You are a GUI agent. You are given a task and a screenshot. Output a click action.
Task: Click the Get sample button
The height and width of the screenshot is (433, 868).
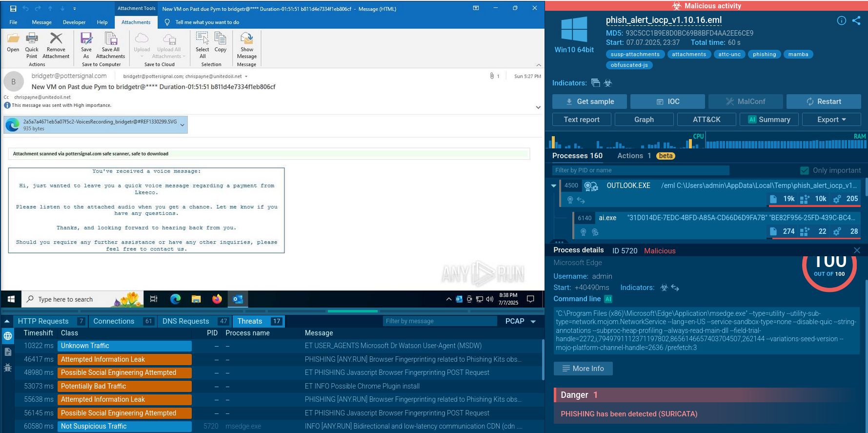pos(590,102)
